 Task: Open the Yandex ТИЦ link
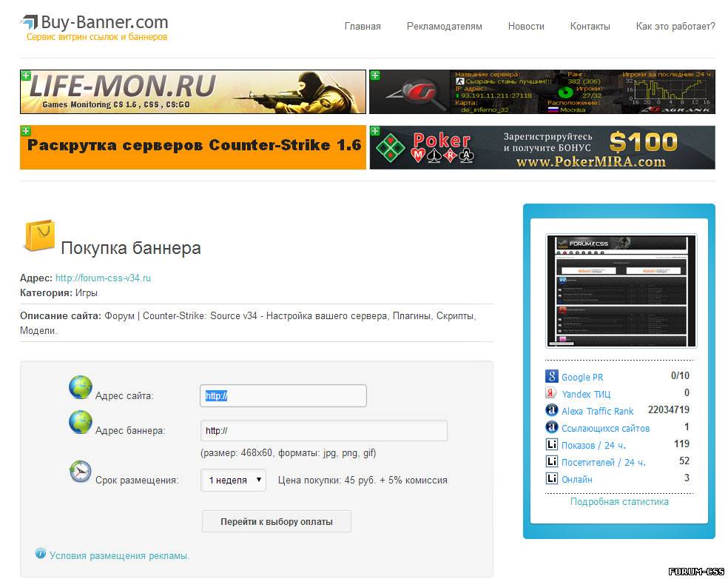pos(586,394)
